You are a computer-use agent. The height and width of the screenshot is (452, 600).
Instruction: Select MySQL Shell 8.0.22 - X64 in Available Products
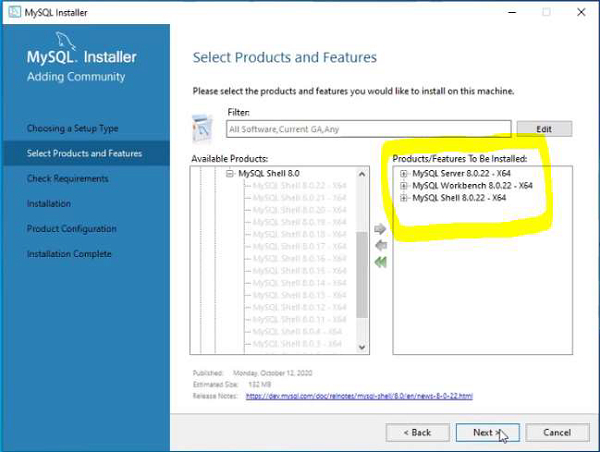[x=300, y=186]
